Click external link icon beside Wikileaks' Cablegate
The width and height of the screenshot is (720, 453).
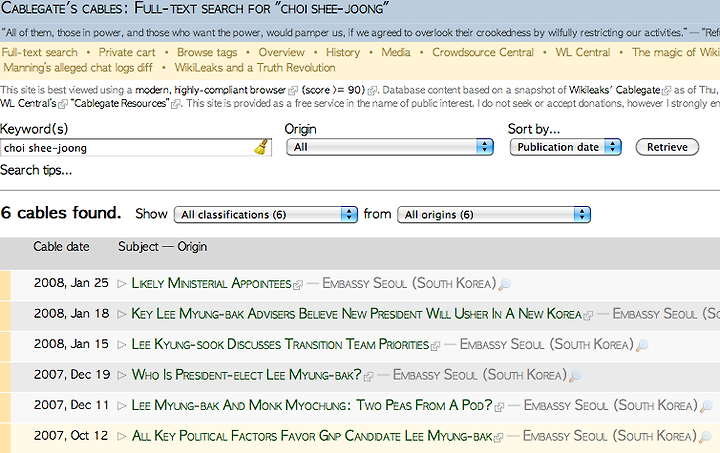coord(666,91)
